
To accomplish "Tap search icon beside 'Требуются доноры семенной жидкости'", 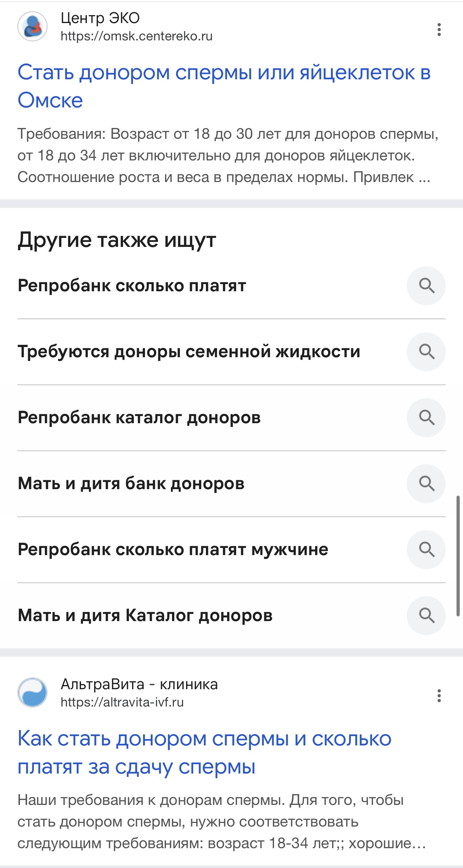I will coord(426,352).
